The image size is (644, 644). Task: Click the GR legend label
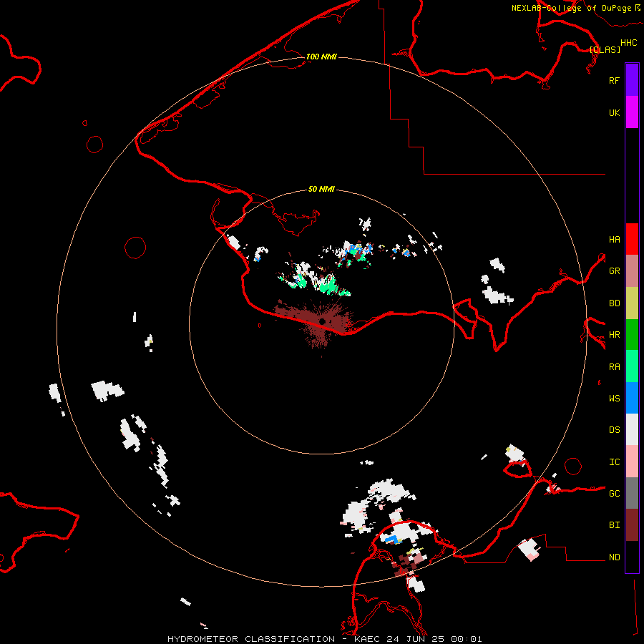pos(614,270)
